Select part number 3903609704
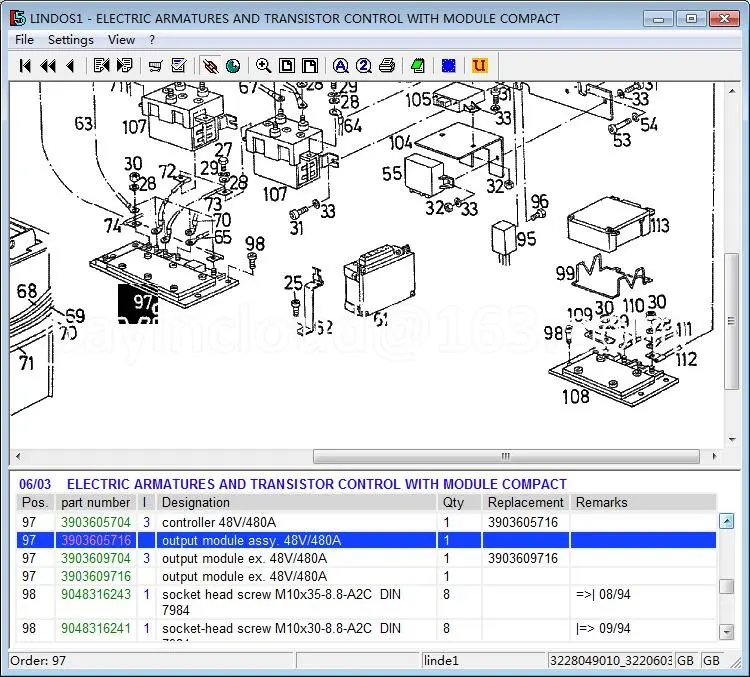 tap(96, 558)
